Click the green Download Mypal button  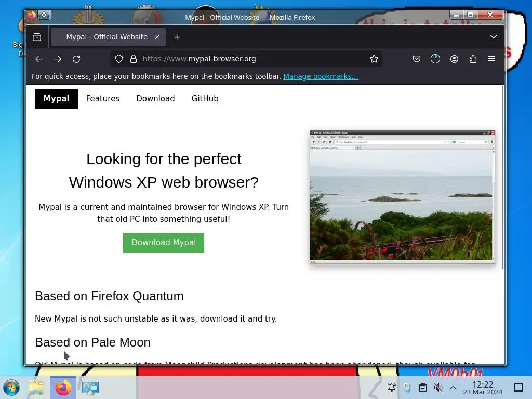tap(164, 243)
